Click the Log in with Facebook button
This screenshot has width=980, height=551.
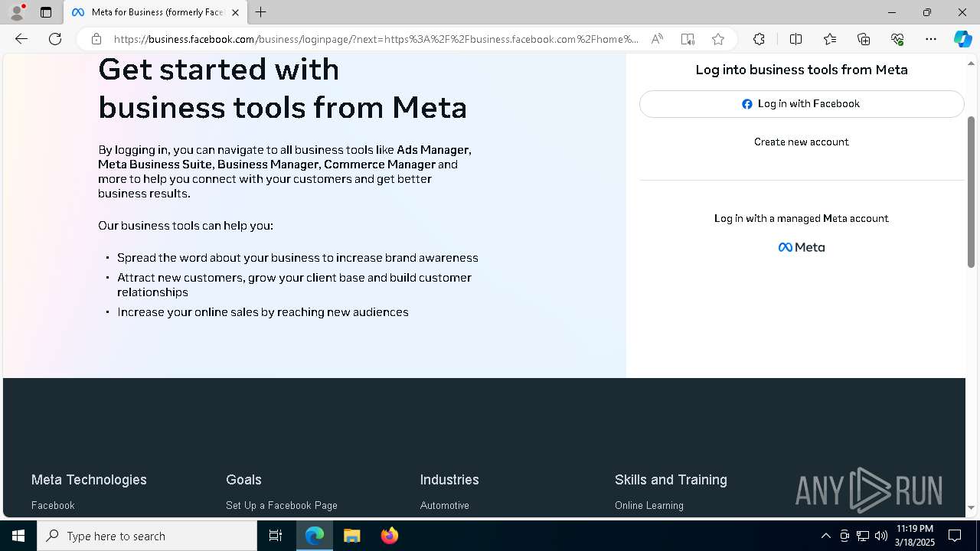pyautogui.click(x=801, y=104)
